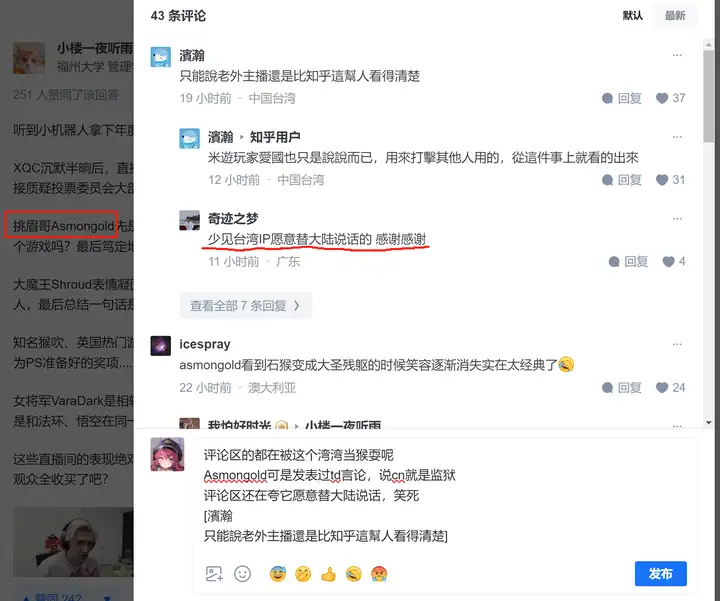Reply to the icespray comment
Image resolution: width=720 pixels, height=601 pixels.
(622, 388)
